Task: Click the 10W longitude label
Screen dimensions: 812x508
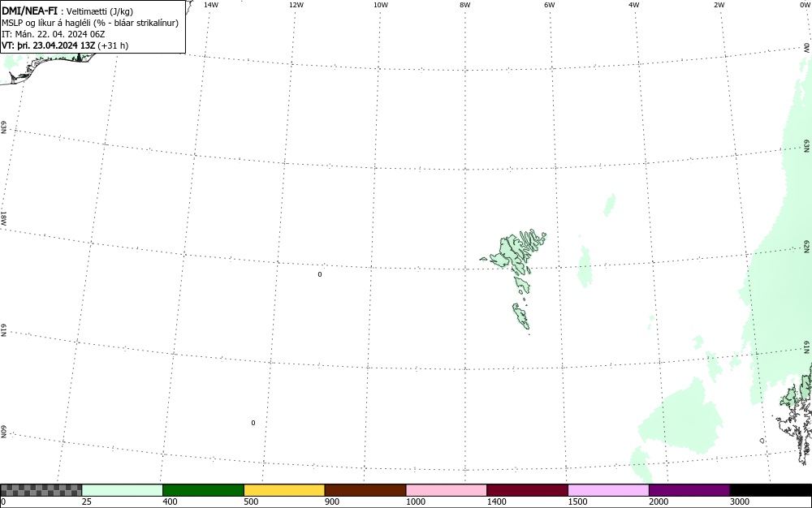Action: (x=381, y=5)
